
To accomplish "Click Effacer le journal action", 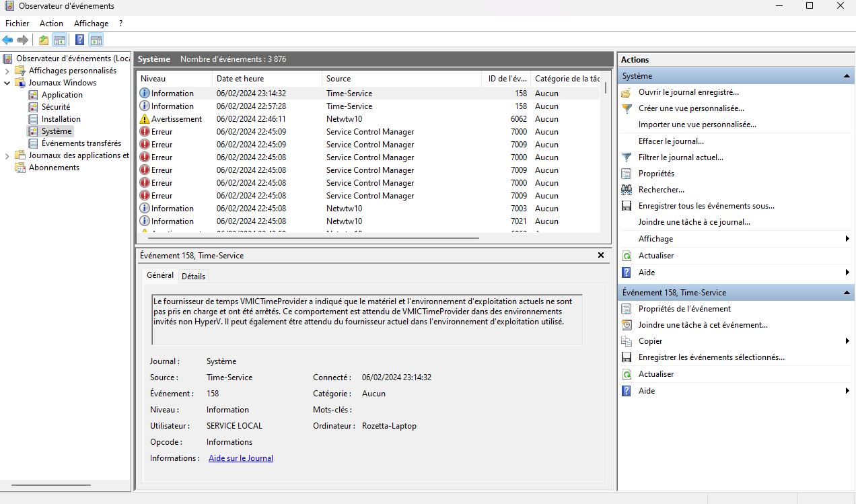I will pos(670,141).
